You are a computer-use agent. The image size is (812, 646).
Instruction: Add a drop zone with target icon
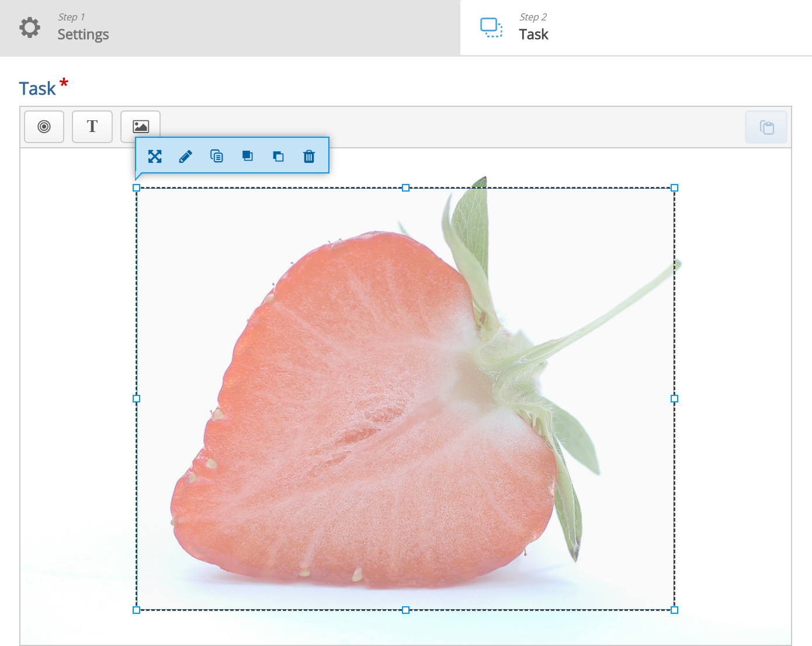coord(44,127)
